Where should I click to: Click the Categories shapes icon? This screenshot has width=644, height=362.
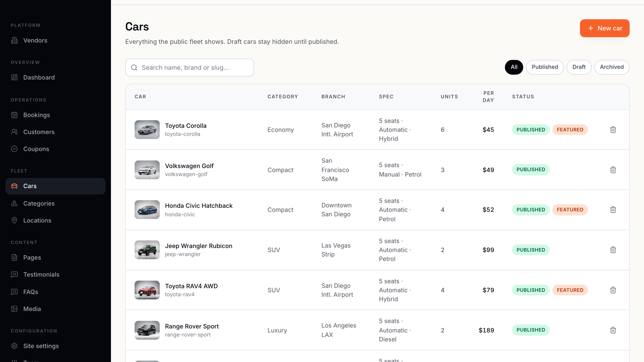(x=14, y=203)
